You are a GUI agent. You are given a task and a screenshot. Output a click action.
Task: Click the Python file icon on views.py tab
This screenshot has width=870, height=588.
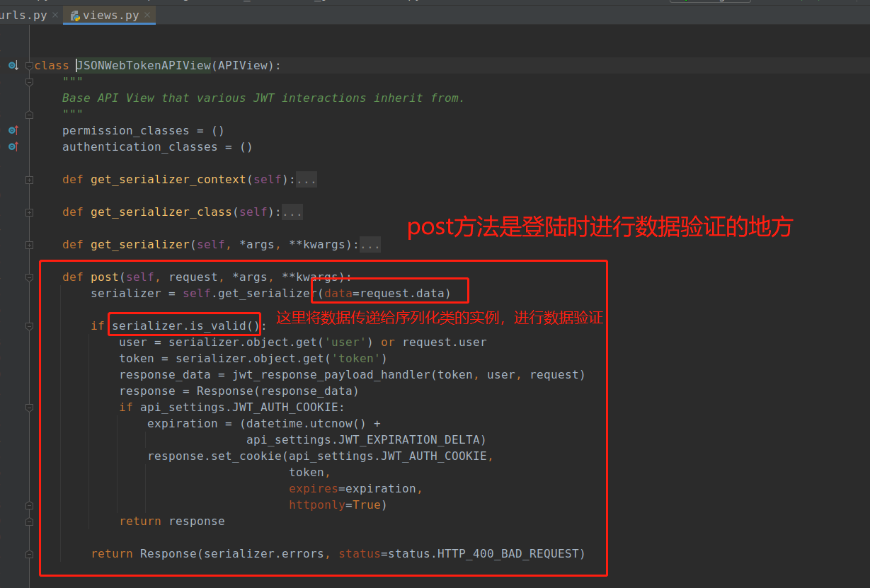point(75,15)
